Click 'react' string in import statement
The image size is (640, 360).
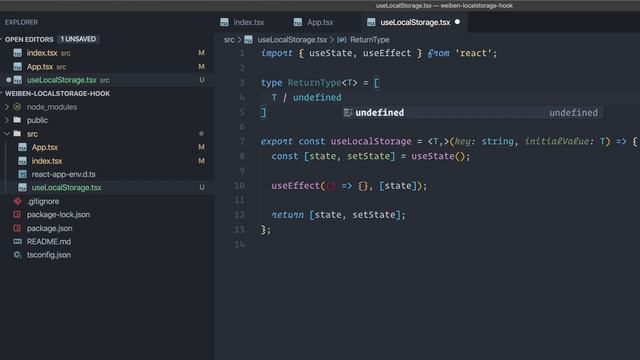(473, 53)
